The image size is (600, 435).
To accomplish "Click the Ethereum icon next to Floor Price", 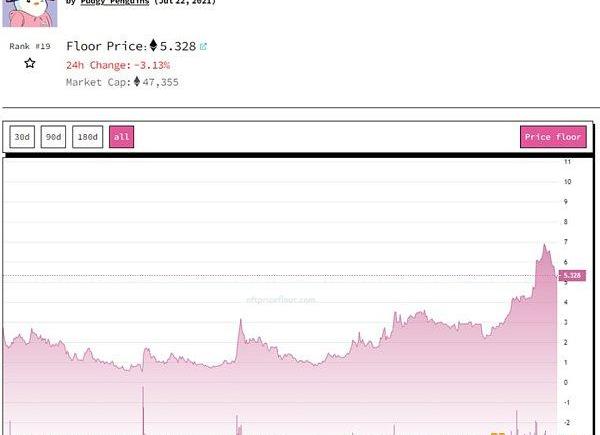I will [x=153, y=46].
